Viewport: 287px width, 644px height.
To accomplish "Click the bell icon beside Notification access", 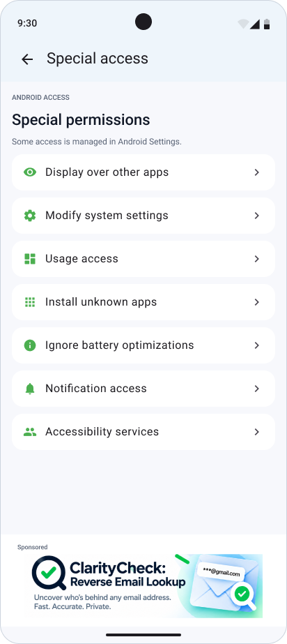I will click(x=30, y=389).
